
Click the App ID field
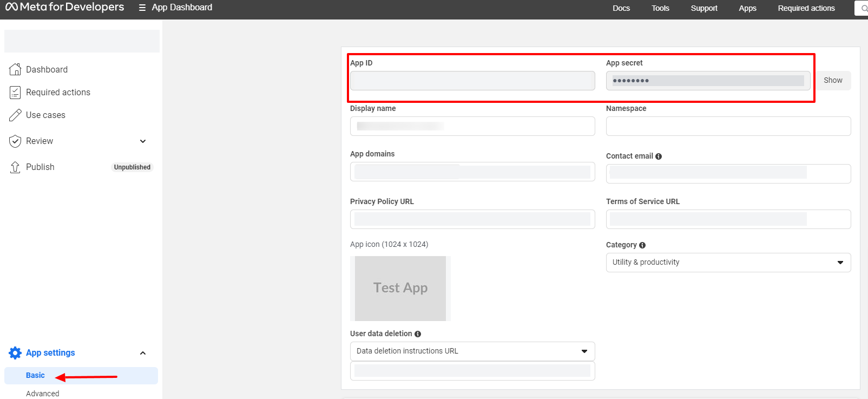(472, 81)
